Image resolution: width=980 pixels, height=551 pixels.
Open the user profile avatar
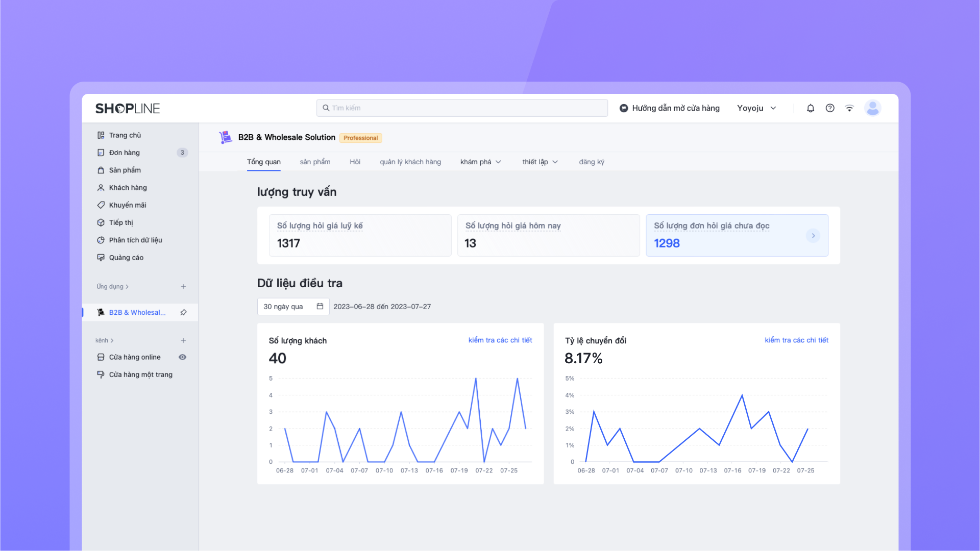pos(872,108)
